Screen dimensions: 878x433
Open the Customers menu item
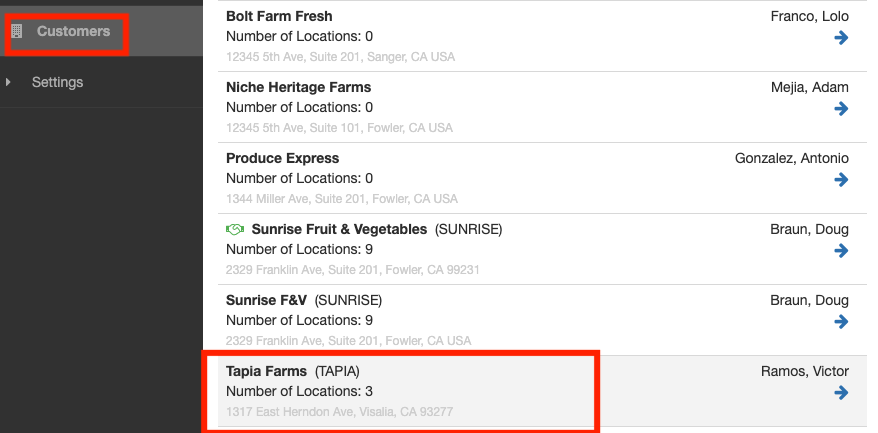pos(73,32)
